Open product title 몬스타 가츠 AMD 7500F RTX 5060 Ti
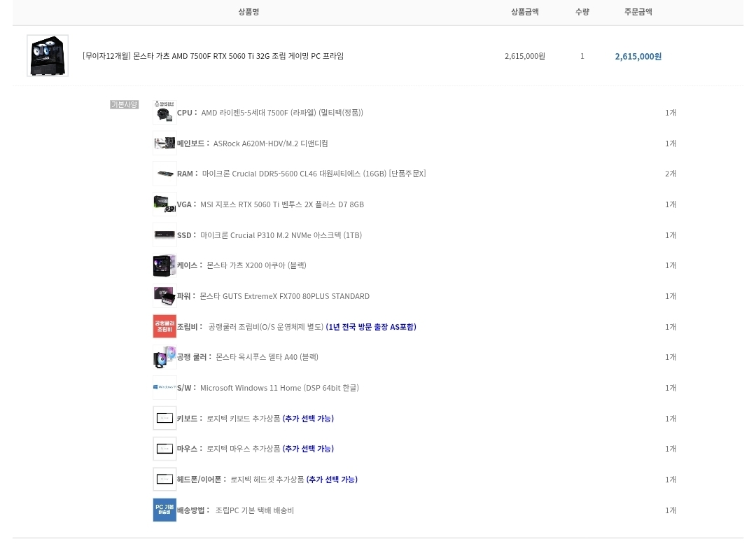The image size is (756, 544). click(x=213, y=56)
